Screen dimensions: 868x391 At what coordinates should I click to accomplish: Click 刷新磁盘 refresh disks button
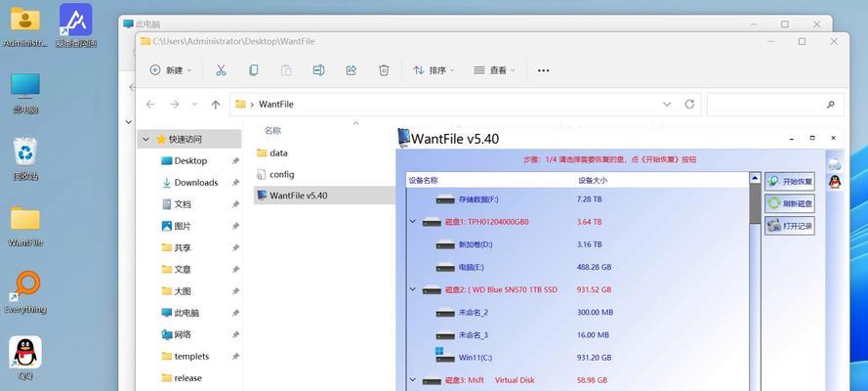790,203
